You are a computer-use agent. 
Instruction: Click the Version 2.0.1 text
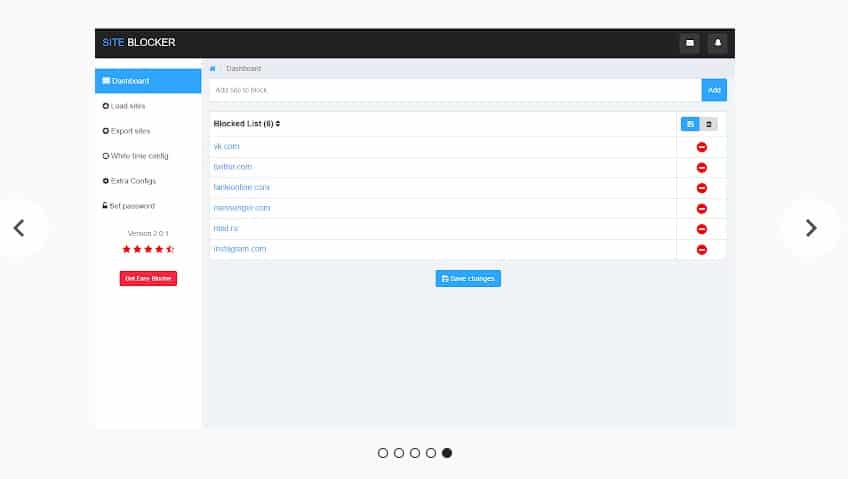pos(148,234)
